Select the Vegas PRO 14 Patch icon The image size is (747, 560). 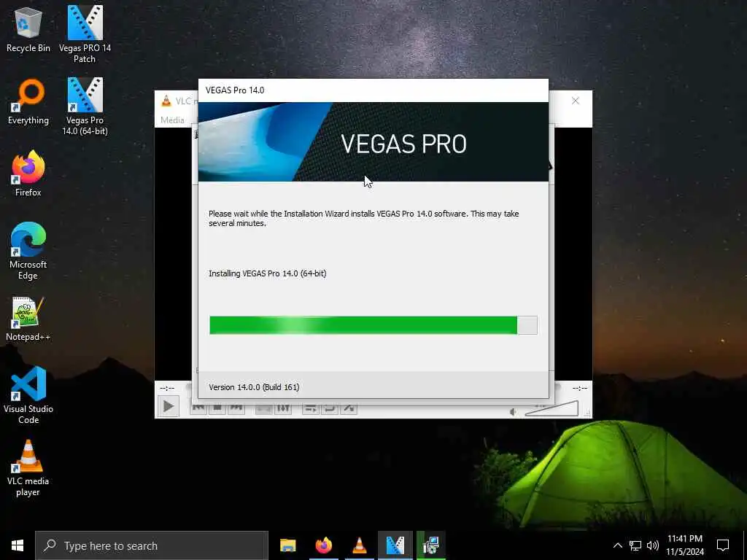coord(85,34)
